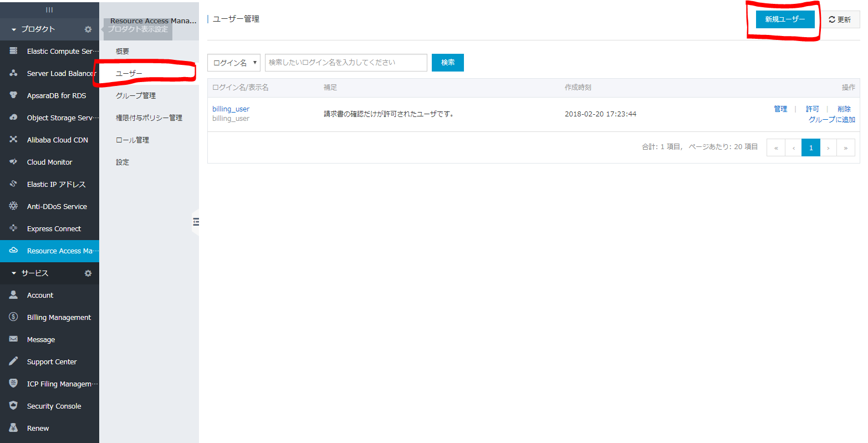The image size is (868, 443).
Task: Click the Renew icon in sidebar
Action: [x=13, y=428]
